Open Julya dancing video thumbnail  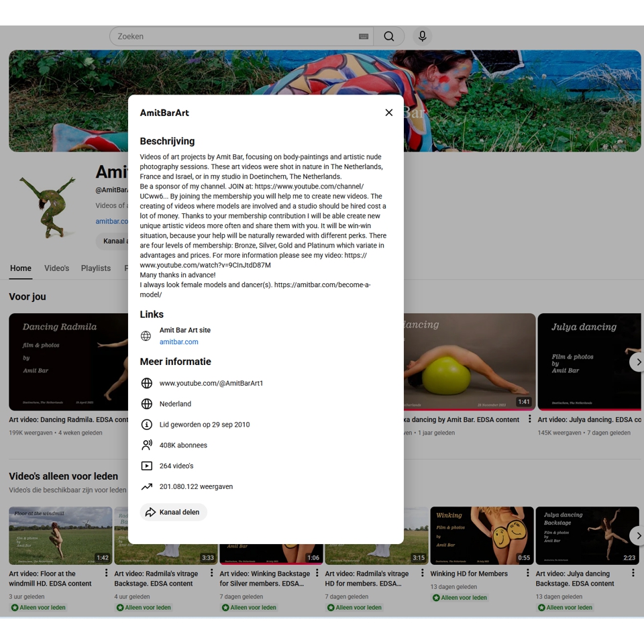(x=590, y=362)
